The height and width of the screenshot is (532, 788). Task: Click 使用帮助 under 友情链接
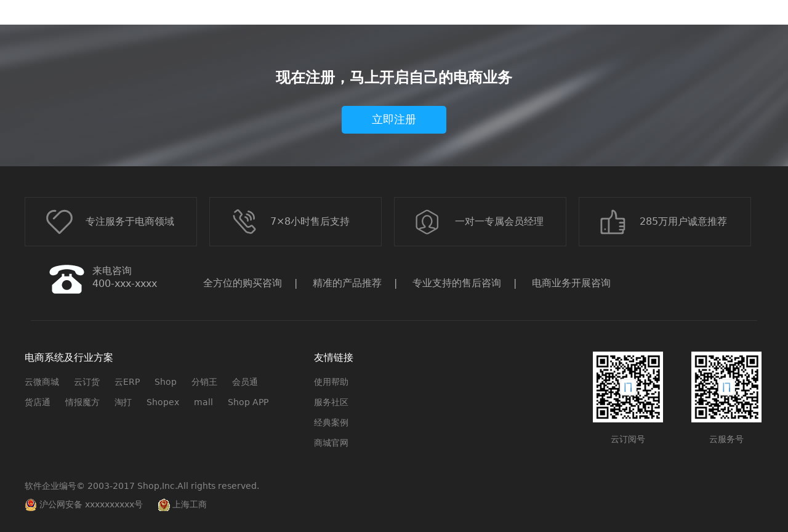[x=331, y=381]
